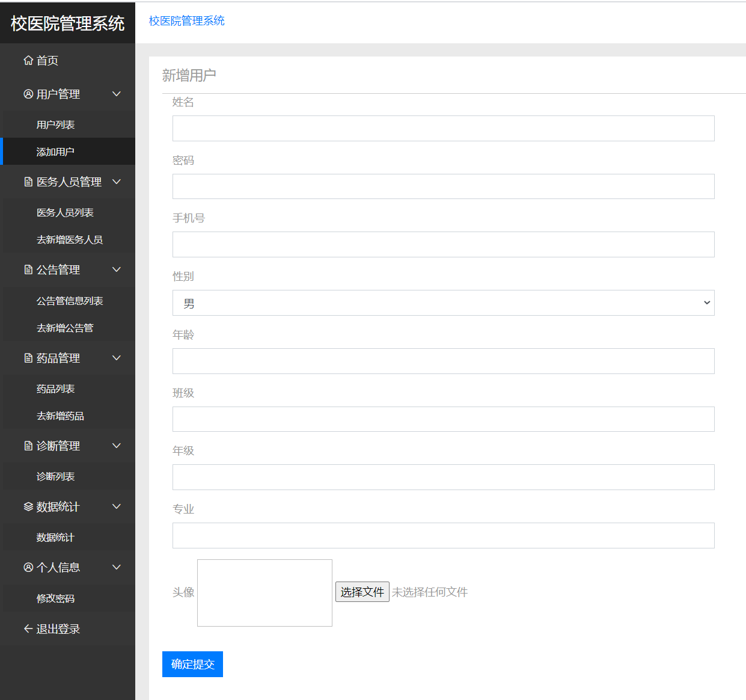Click the document icon beside 诊断管理
The image size is (746, 700).
pyautogui.click(x=28, y=446)
